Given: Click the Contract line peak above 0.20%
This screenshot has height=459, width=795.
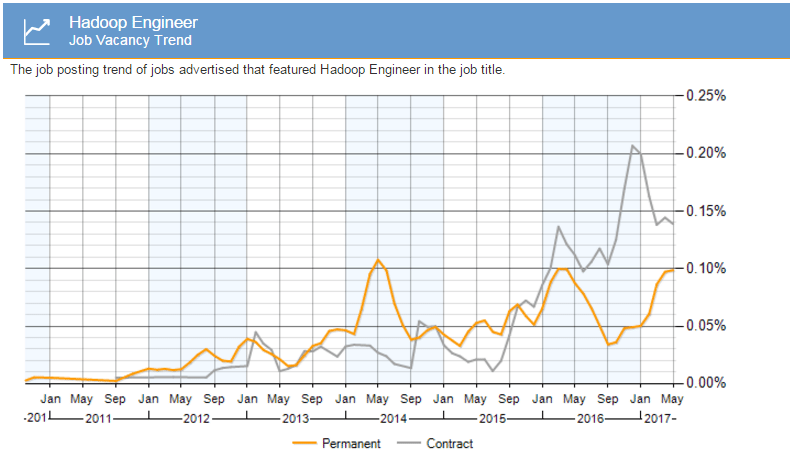Looking at the screenshot, I should tap(632, 146).
